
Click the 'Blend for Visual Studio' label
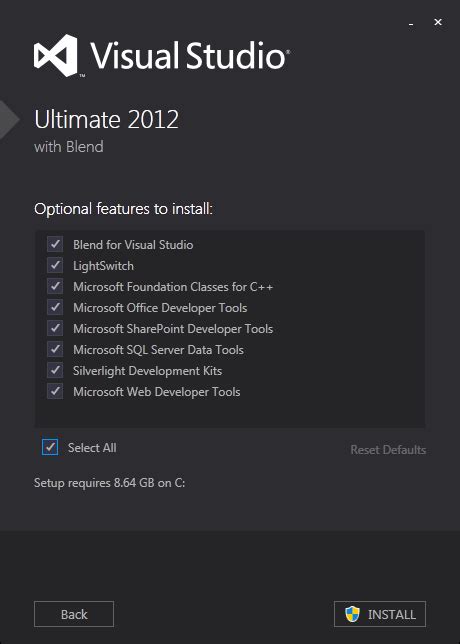point(133,245)
